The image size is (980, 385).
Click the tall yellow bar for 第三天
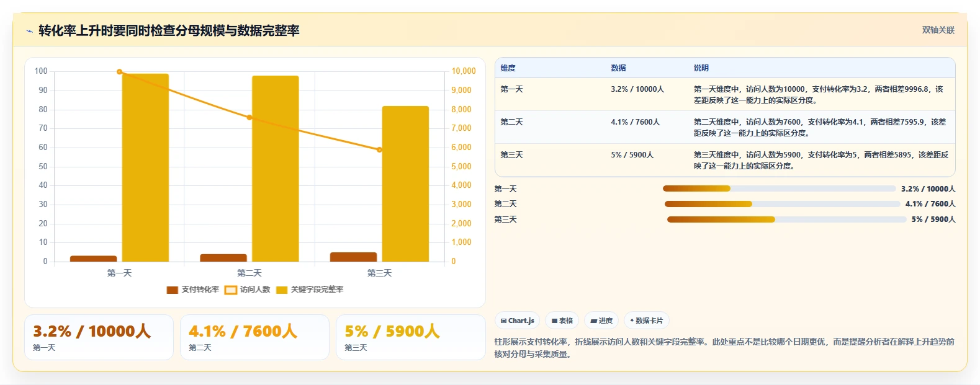point(405,184)
